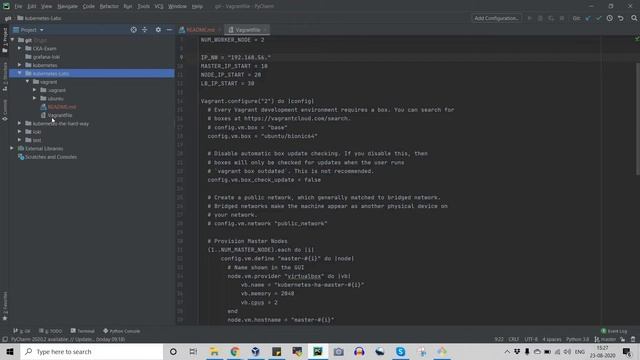
Task: Expand the CKA-Exam folder
Action: click(19, 48)
